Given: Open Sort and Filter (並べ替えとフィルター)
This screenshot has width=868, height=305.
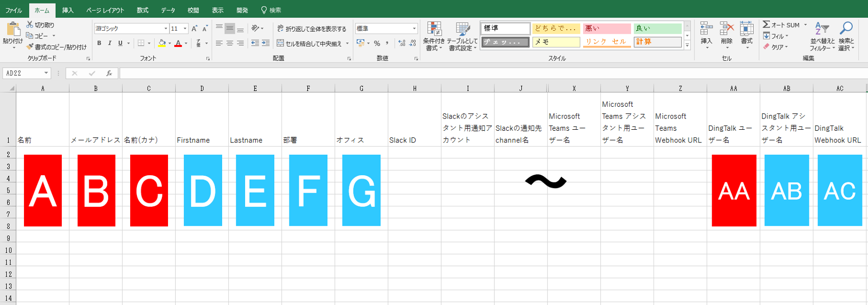Looking at the screenshot, I should (x=822, y=36).
